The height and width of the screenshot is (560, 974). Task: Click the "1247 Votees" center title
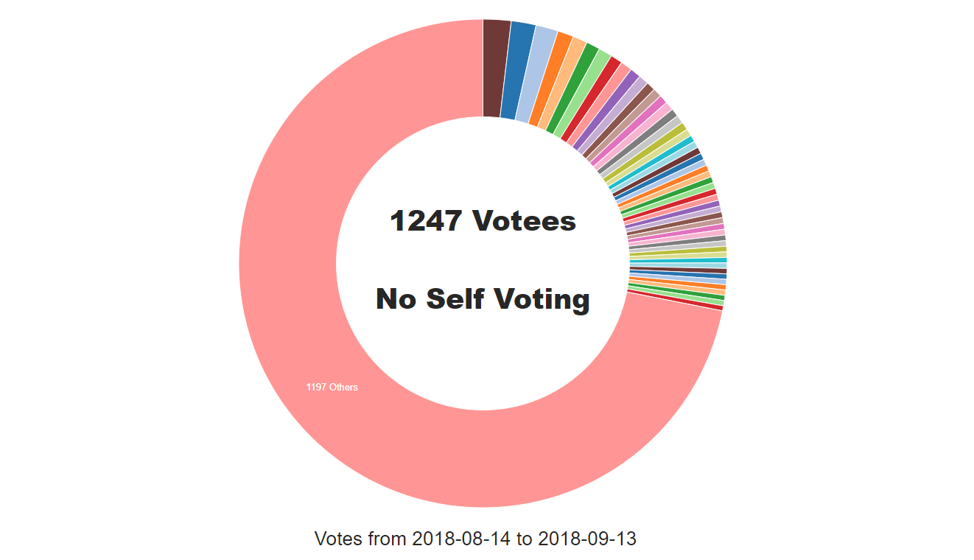point(483,220)
